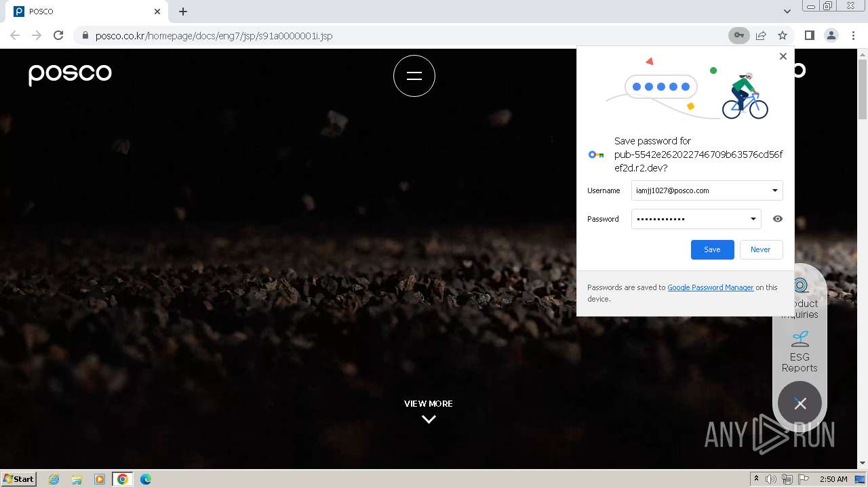This screenshot has height=488, width=868.
Task: Click VIEW MORE
Action: point(429,403)
